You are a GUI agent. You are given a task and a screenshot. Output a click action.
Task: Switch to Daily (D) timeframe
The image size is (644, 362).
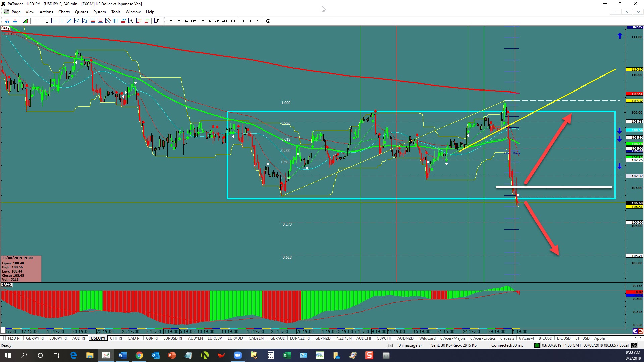242,21
